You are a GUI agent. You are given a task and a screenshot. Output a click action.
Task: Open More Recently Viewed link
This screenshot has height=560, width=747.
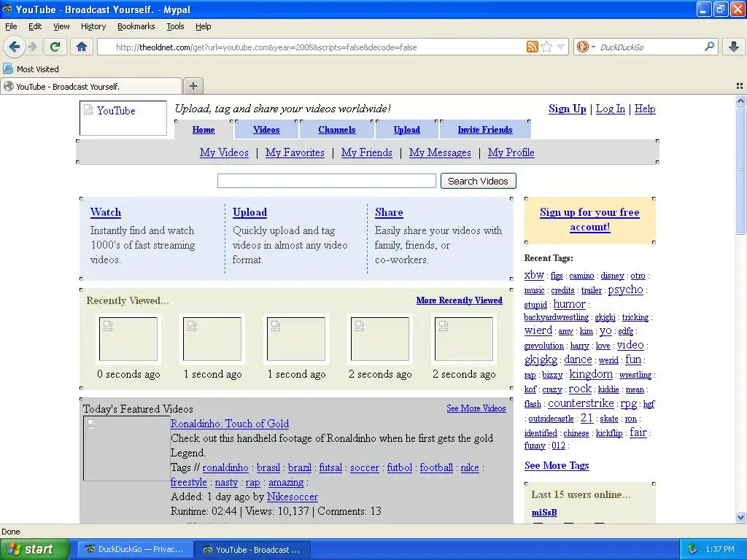(460, 300)
